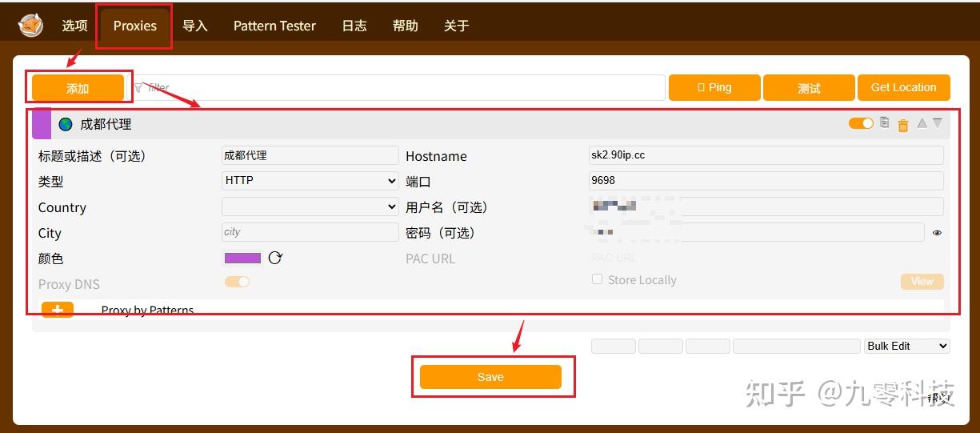Collapse the 成都代理 proxy header
980x433 pixels.
point(491,124)
